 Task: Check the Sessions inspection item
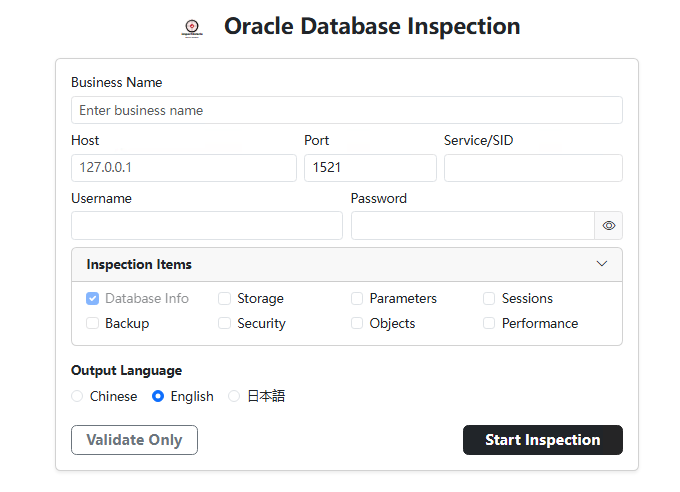(x=489, y=298)
